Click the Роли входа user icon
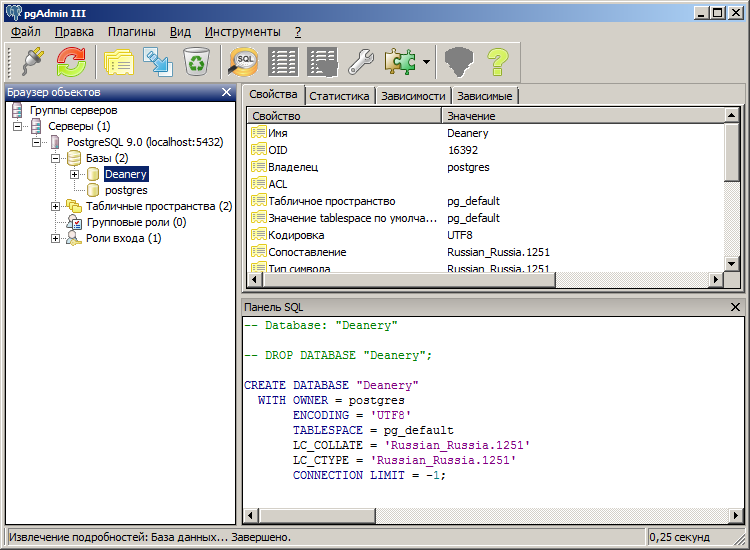750x550 pixels. pos(74,238)
